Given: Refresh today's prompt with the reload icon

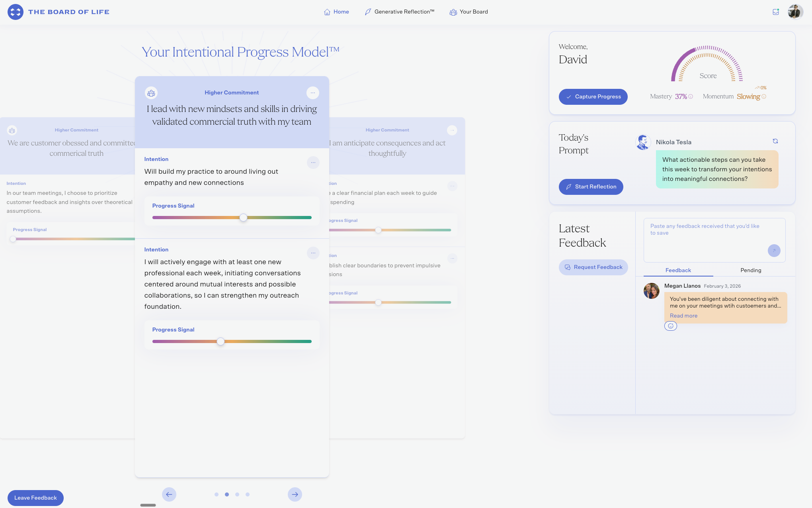Looking at the screenshot, I should click(x=775, y=141).
